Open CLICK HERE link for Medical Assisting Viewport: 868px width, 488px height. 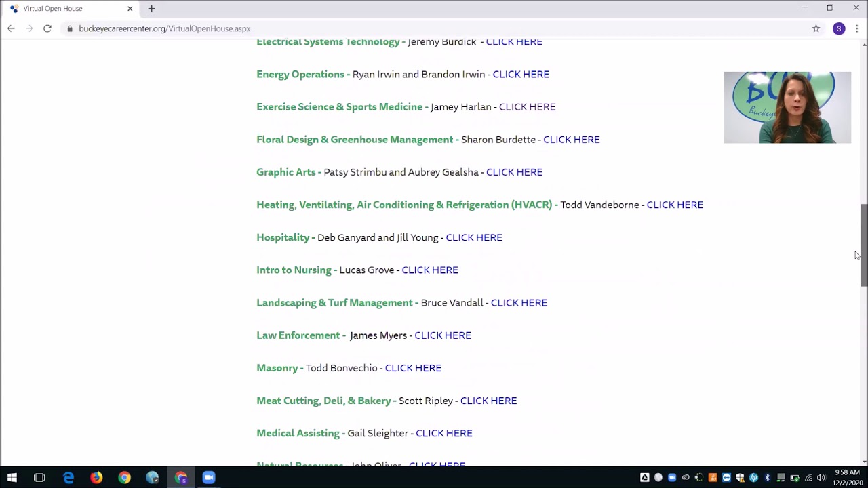pos(444,433)
